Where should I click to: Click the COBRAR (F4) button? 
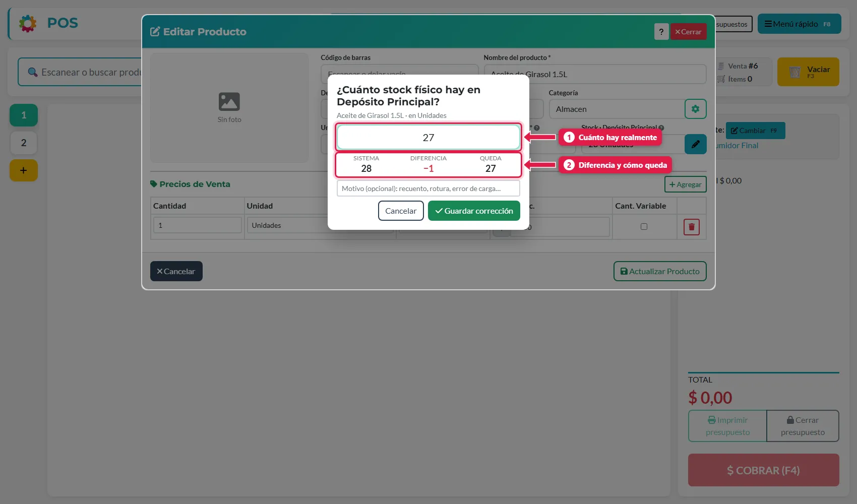click(763, 470)
